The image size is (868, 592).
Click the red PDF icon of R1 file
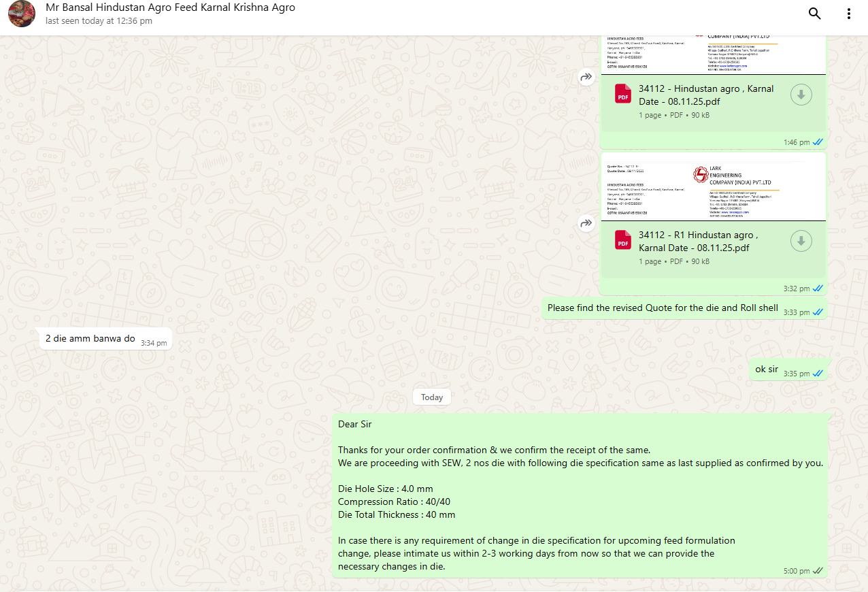tap(623, 240)
